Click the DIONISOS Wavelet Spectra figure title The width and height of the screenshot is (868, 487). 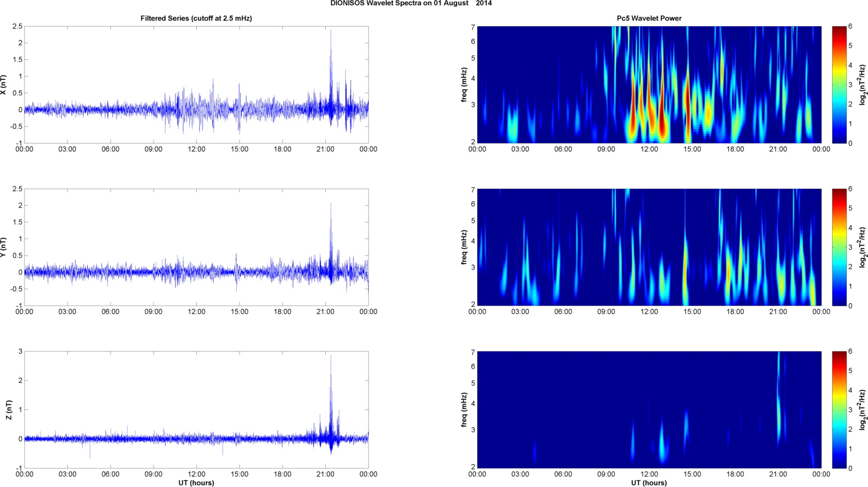tap(411, 3)
